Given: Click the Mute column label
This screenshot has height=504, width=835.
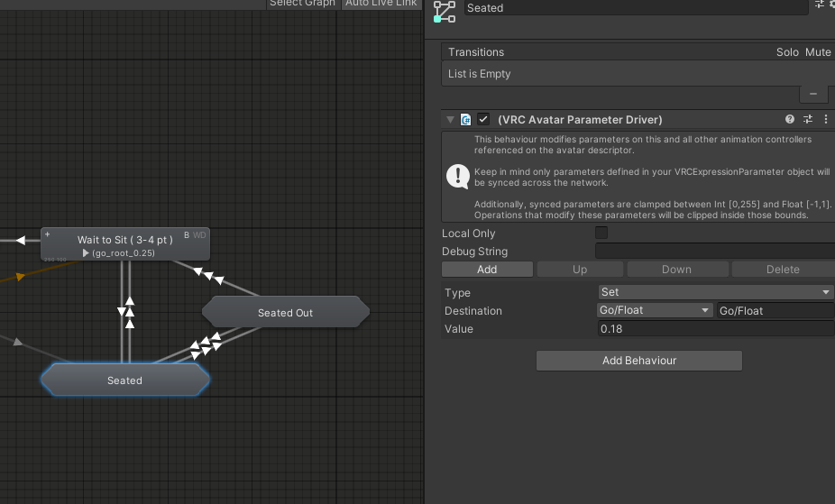Looking at the screenshot, I should (x=818, y=52).
